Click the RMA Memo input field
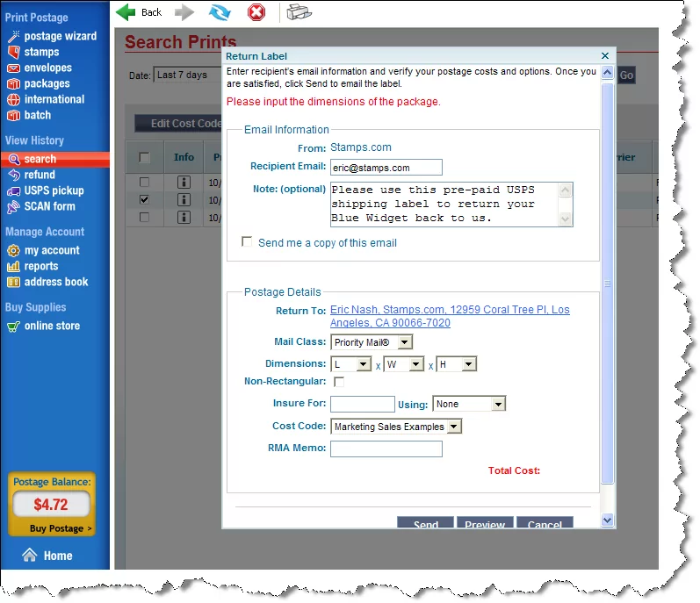Viewport: 700px width, 603px height. pyautogui.click(x=386, y=449)
